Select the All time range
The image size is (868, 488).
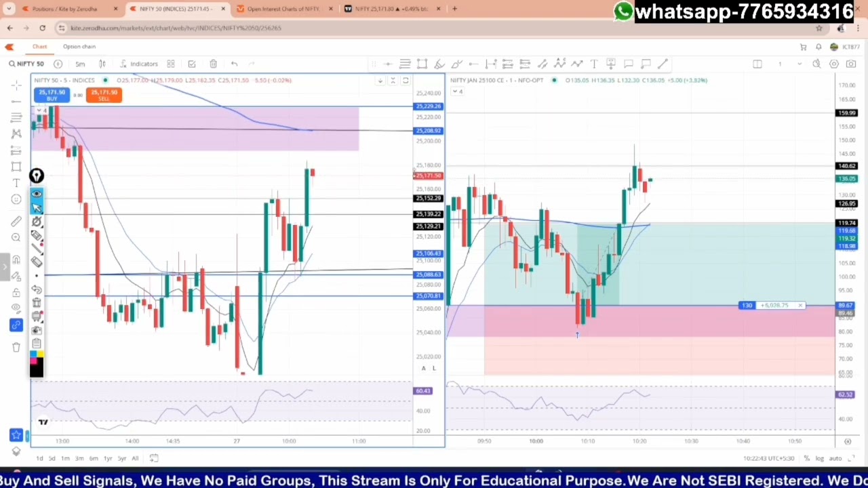pyautogui.click(x=135, y=459)
